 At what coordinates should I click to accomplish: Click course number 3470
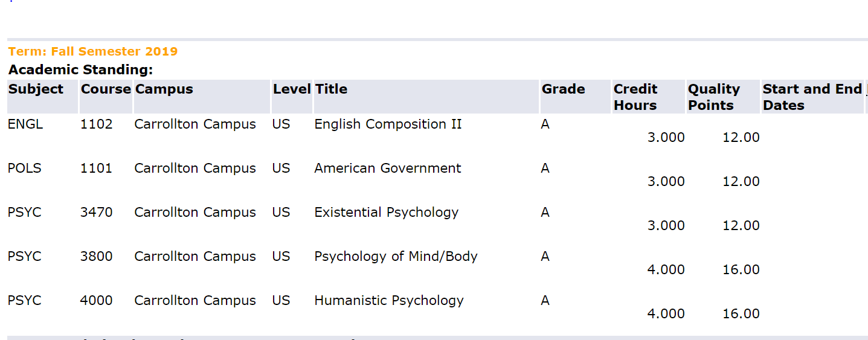coord(96,213)
